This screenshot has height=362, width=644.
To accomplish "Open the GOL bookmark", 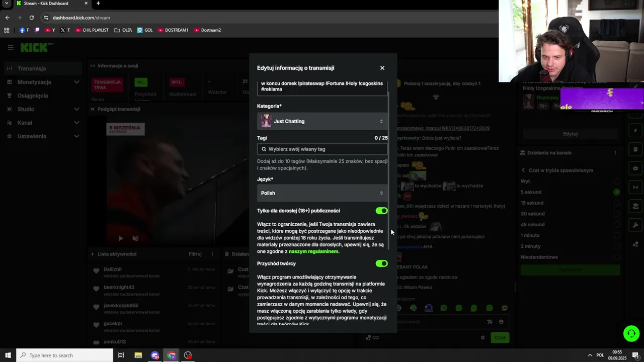I will pos(145,30).
